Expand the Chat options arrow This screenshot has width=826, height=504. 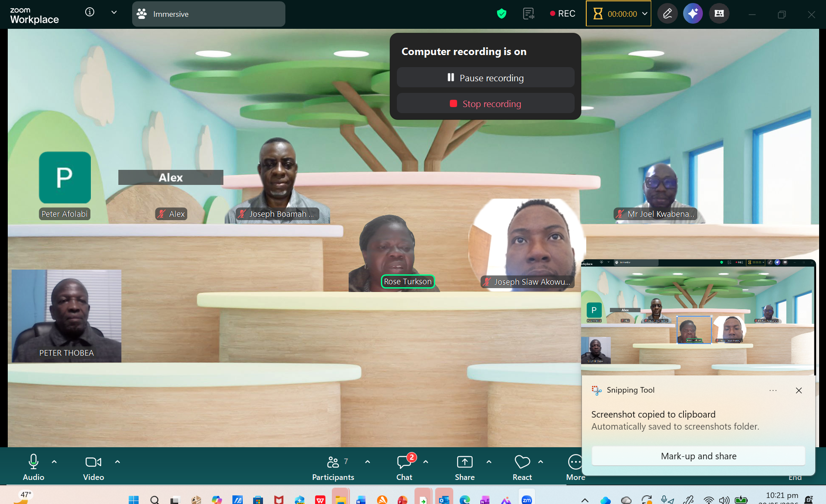(x=426, y=462)
